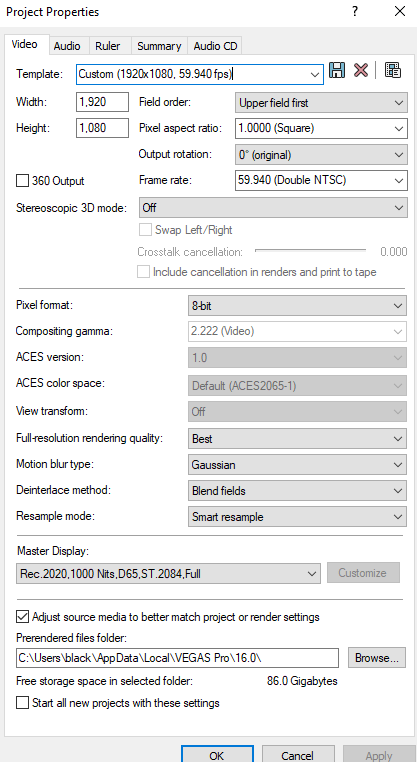The height and width of the screenshot is (762, 417).
Task: Check Start all new projects with these settings
Action: 22,703
